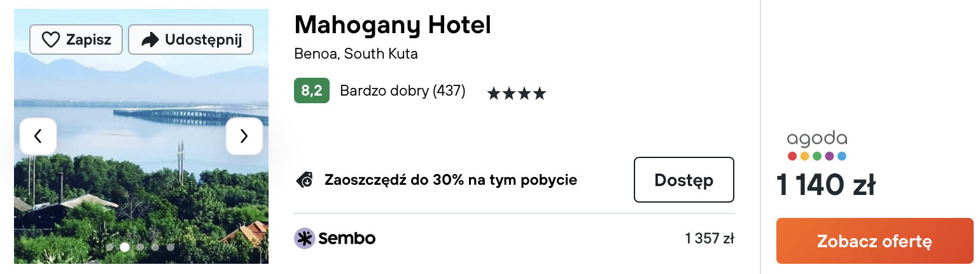Show the previous hotel photo
Viewport: 980px width, 274px height.
38,136
